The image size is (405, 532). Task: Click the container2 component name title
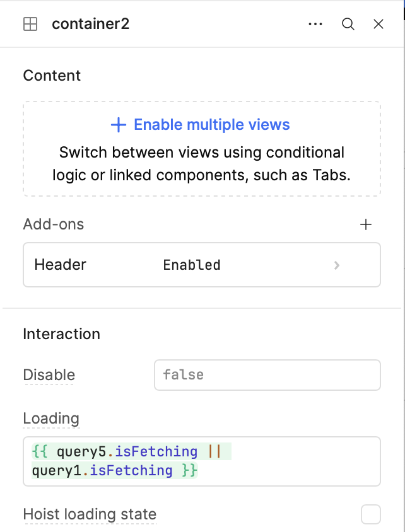click(90, 24)
